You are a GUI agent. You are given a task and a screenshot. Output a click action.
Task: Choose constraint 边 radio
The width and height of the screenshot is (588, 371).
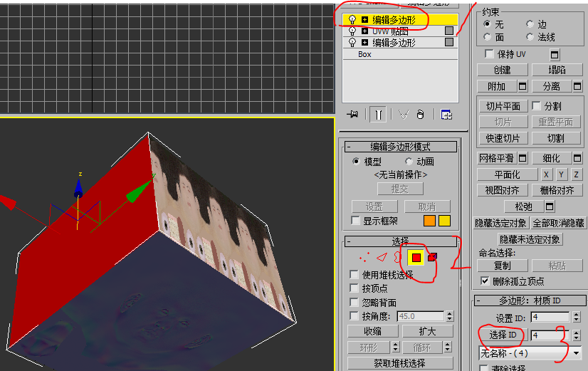pyautogui.click(x=530, y=24)
